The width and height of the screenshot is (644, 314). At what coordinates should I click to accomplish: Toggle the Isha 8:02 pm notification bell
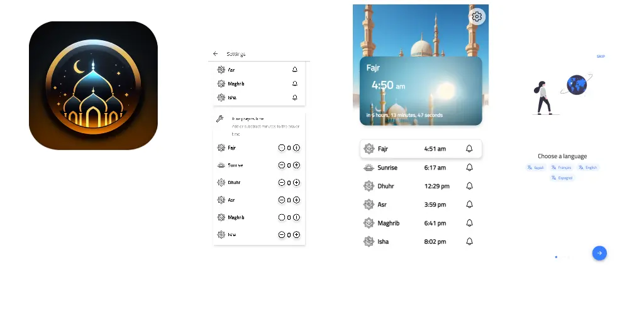(x=469, y=241)
